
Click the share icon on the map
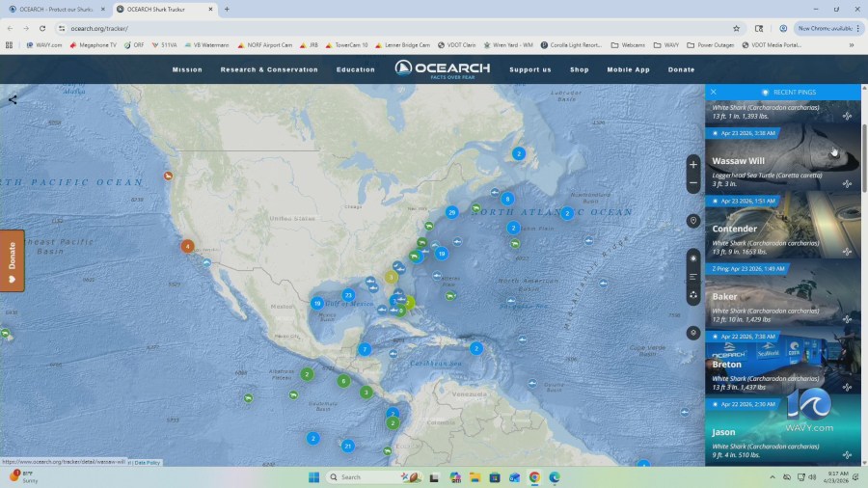13,99
